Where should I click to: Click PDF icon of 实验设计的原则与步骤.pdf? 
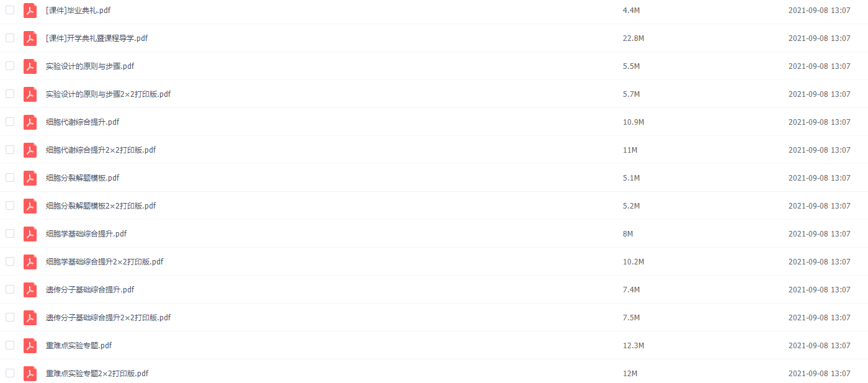(30, 66)
